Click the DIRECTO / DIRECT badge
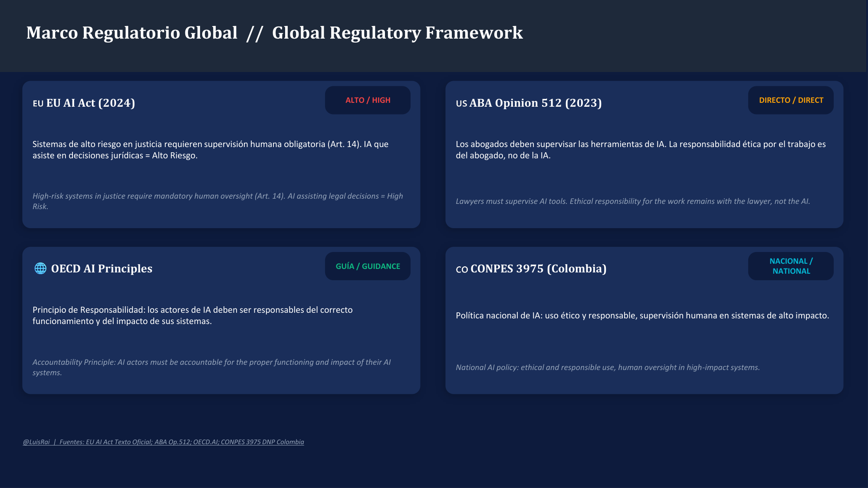Screen dimensions: 868x488 (x=791, y=100)
